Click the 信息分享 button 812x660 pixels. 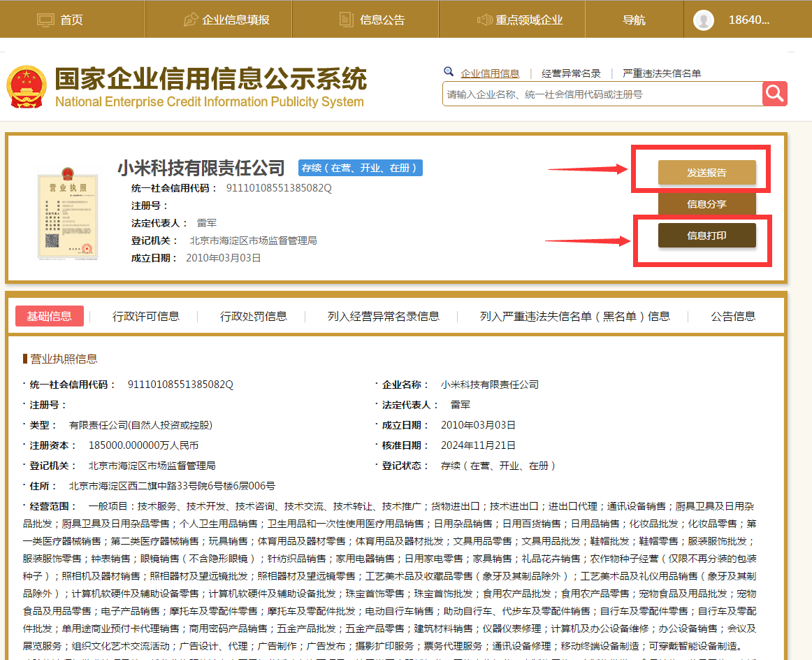coord(707,204)
